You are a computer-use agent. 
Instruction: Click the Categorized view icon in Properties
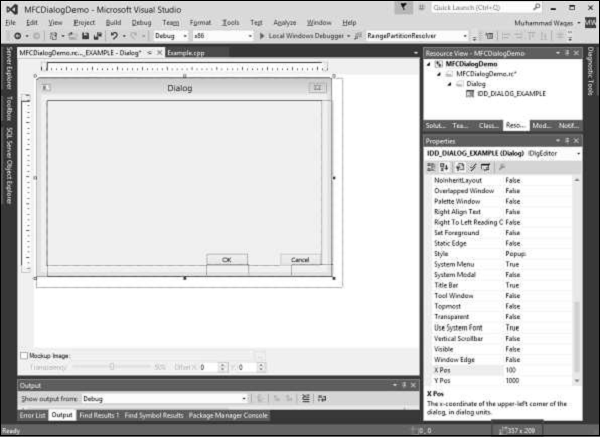pos(431,167)
